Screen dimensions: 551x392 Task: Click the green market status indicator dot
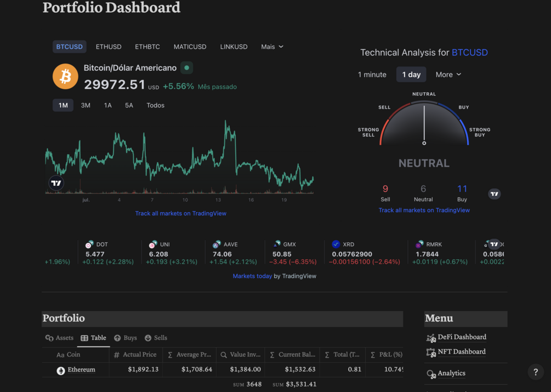click(x=186, y=68)
